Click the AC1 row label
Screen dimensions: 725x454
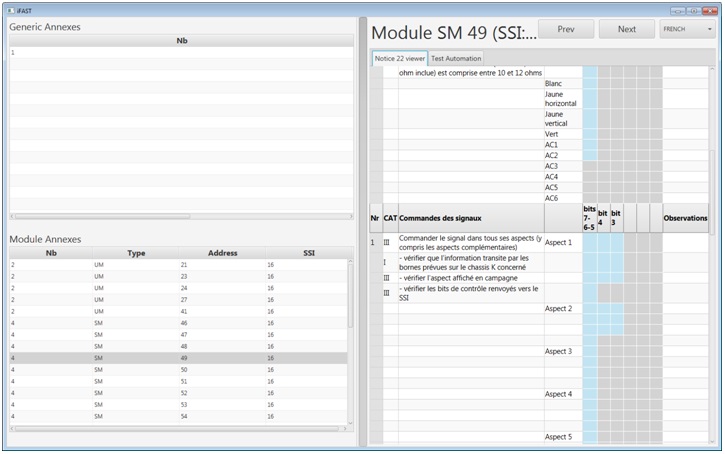pyautogui.click(x=551, y=145)
